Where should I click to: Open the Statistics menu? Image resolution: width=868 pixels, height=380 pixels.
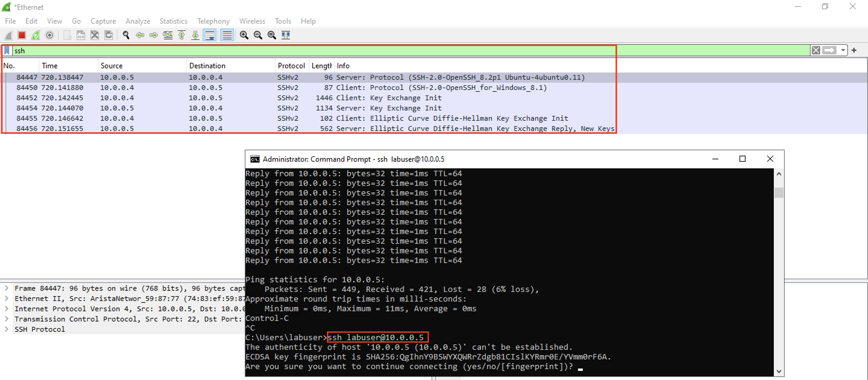(173, 21)
